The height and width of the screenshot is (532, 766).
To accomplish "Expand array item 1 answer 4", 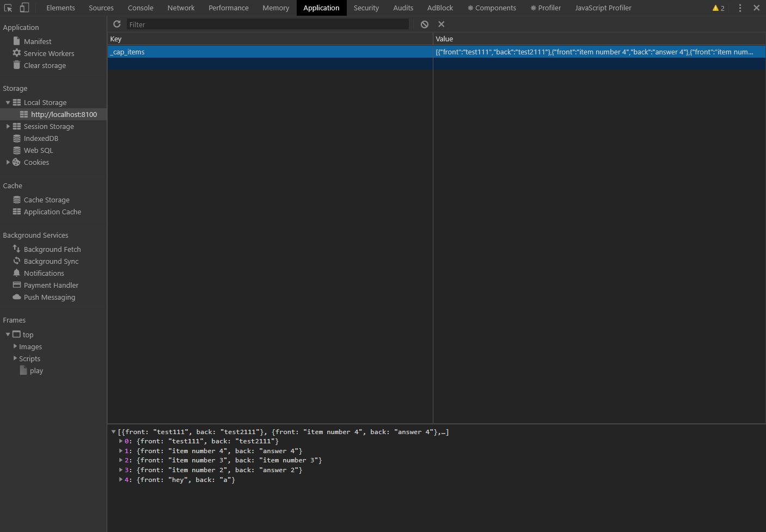I will point(121,451).
